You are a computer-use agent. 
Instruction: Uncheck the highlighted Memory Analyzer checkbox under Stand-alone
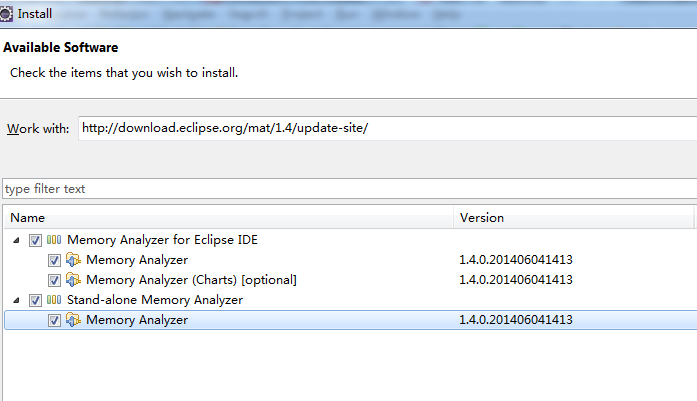pyautogui.click(x=54, y=321)
